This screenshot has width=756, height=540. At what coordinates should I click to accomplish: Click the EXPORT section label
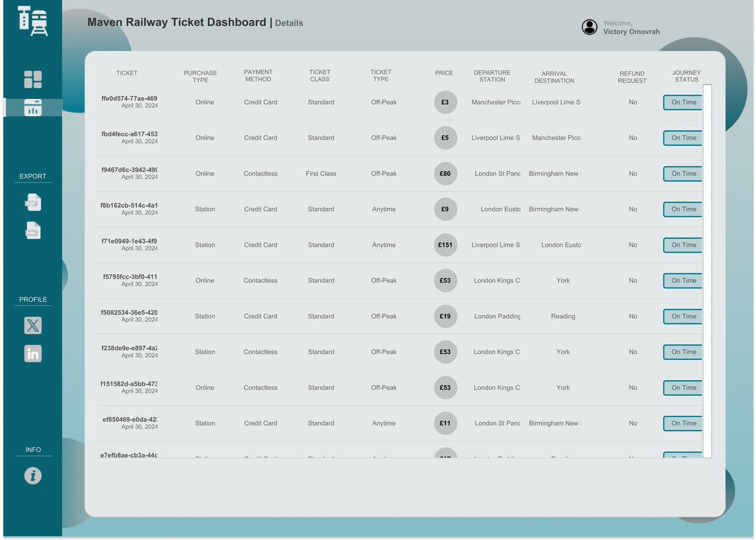33,176
